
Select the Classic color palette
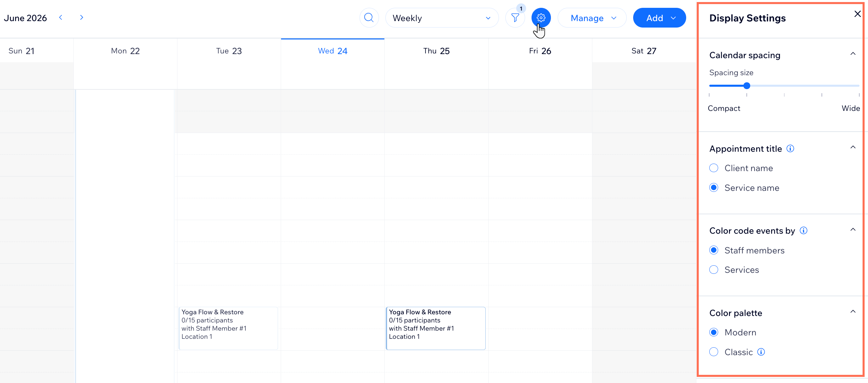click(x=714, y=352)
